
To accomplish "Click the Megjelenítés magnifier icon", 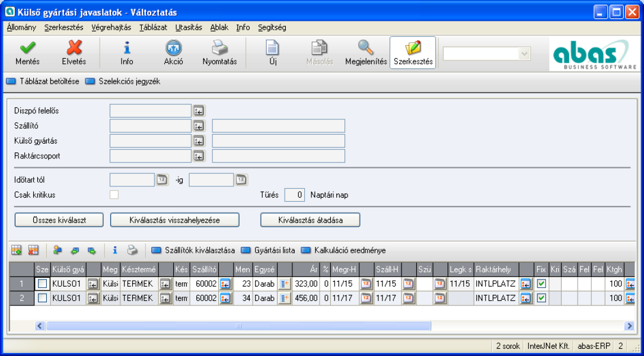I will click(x=366, y=48).
